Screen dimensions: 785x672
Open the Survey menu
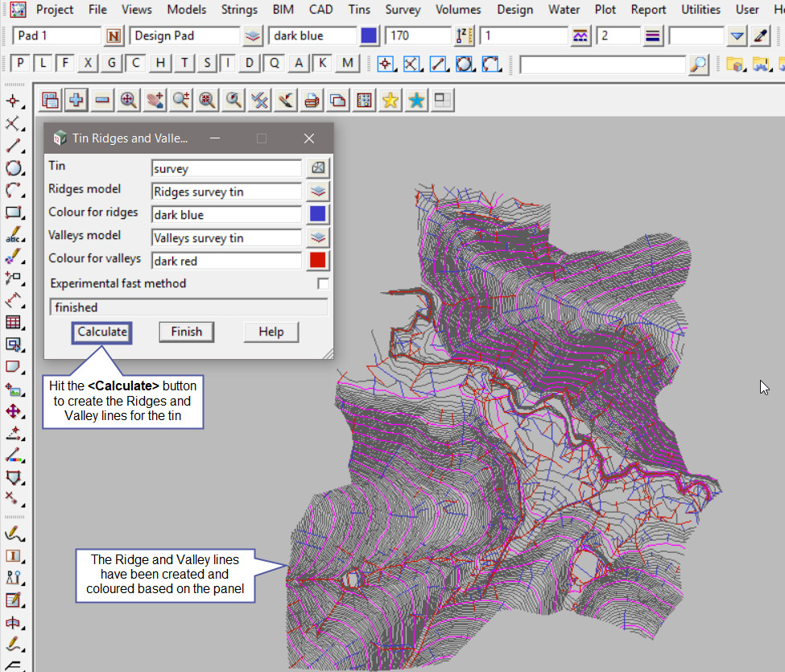pos(403,10)
